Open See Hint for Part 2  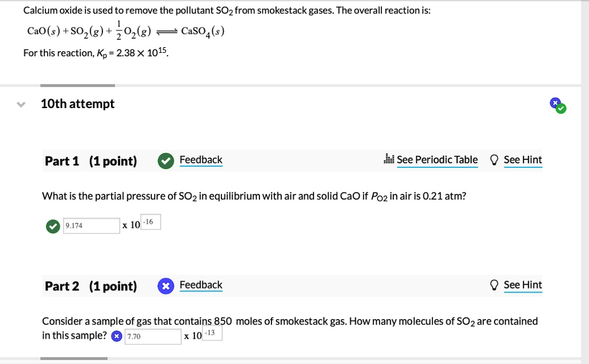tap(523, 285)
